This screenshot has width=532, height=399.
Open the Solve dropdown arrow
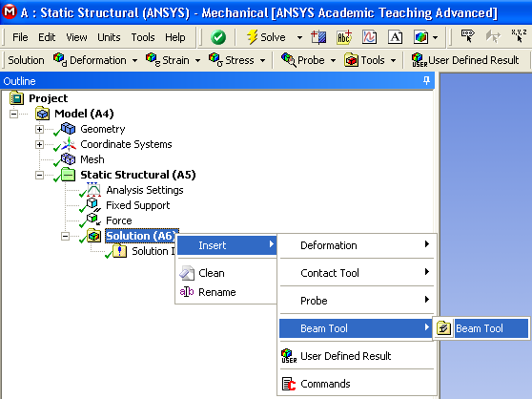299,37
